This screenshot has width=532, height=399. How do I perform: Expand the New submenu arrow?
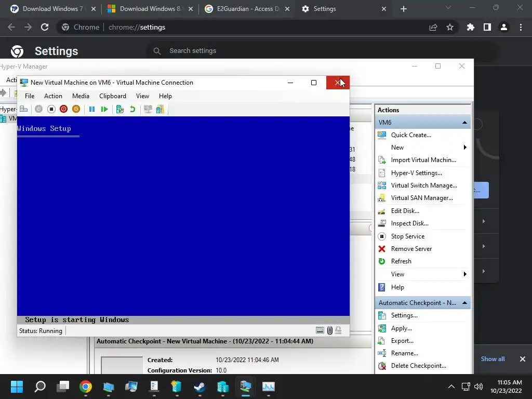tap(465, 147)
